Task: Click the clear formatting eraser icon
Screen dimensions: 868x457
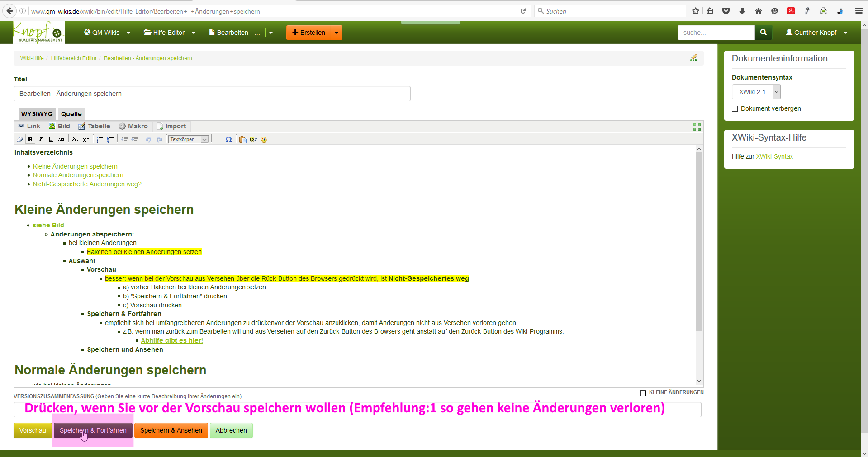Action: point(20,140)
